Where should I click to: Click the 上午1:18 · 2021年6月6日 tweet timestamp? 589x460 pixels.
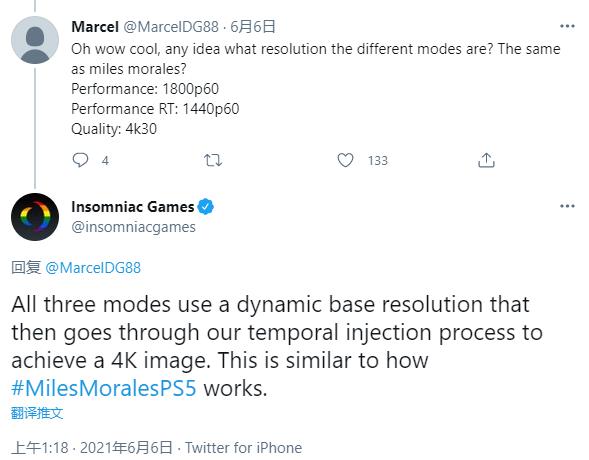[92, 448]
